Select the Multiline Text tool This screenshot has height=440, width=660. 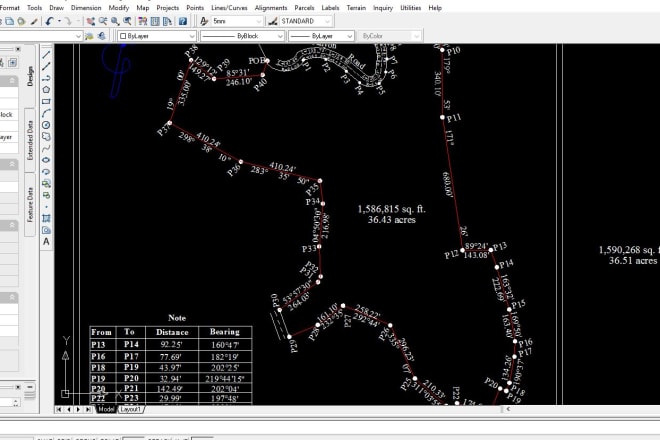coord(46,242)
